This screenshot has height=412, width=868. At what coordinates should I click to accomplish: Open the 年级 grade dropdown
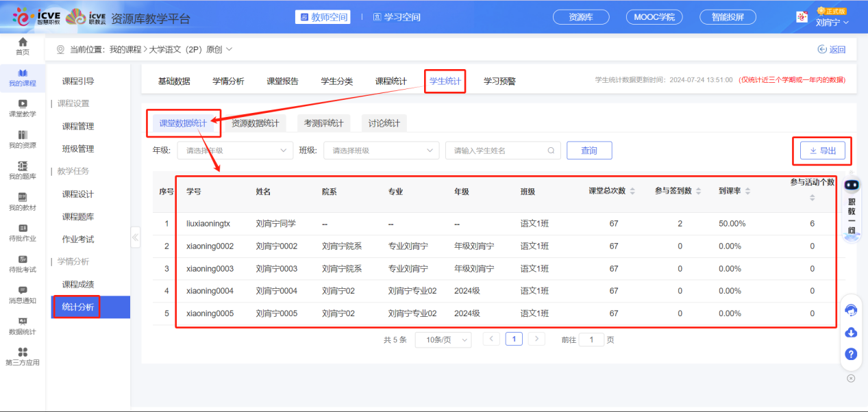[x=236, y=151]
